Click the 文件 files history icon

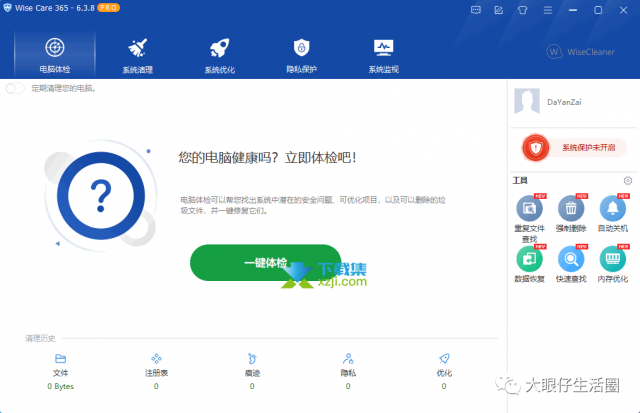pyautogui.click(x=60, y=359)
